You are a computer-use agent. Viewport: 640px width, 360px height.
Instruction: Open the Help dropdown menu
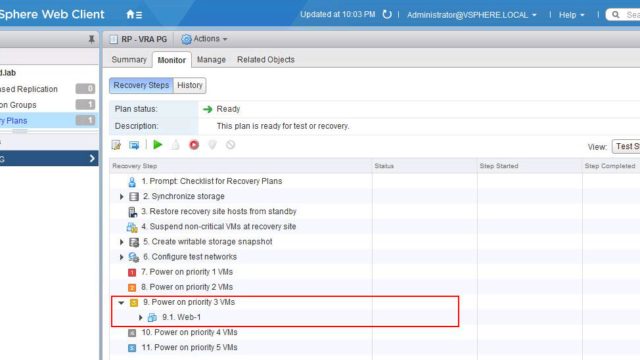tap(571, 15)
